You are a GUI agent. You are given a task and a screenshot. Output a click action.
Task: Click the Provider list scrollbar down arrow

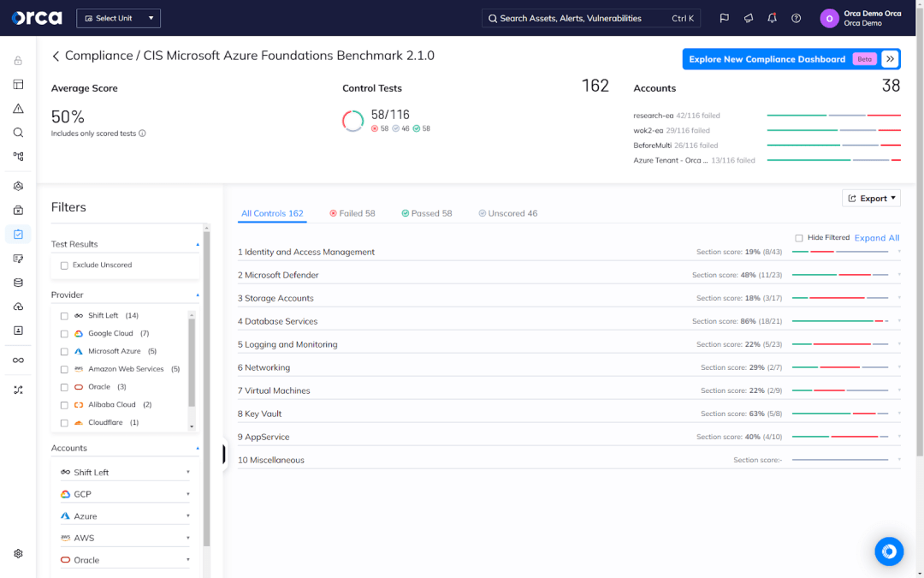click(x=192, y=426)
